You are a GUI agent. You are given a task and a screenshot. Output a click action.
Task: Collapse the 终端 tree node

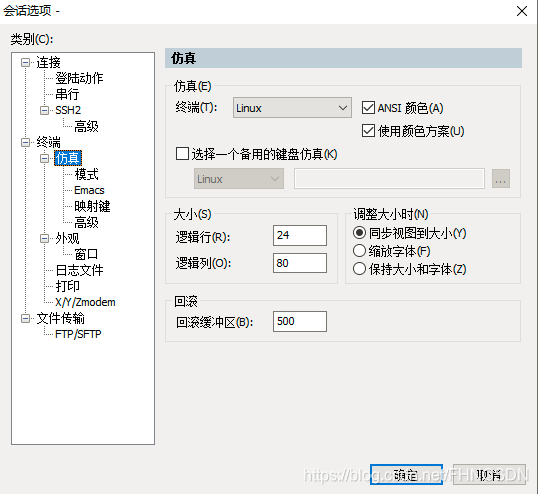[25, 142]
